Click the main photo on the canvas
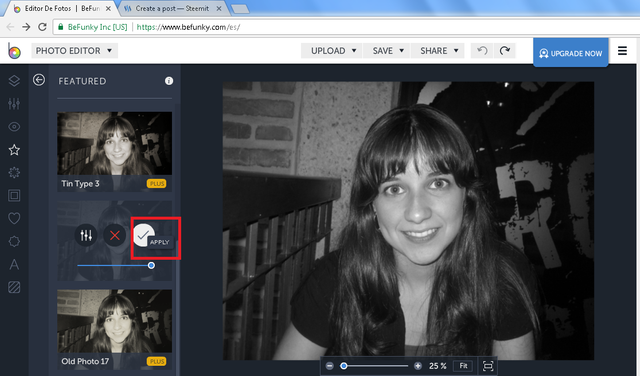This screenshot has height=376, width=640. 408,221
